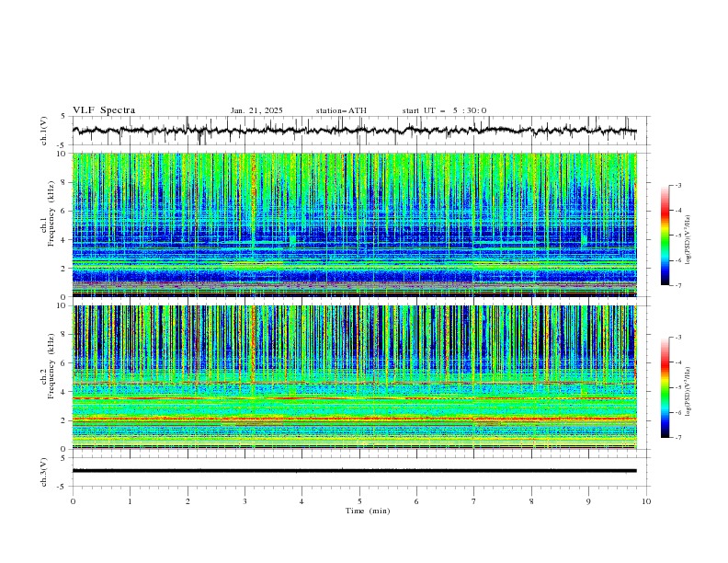Click the 'station=ATH' header label

pos(341,110)
